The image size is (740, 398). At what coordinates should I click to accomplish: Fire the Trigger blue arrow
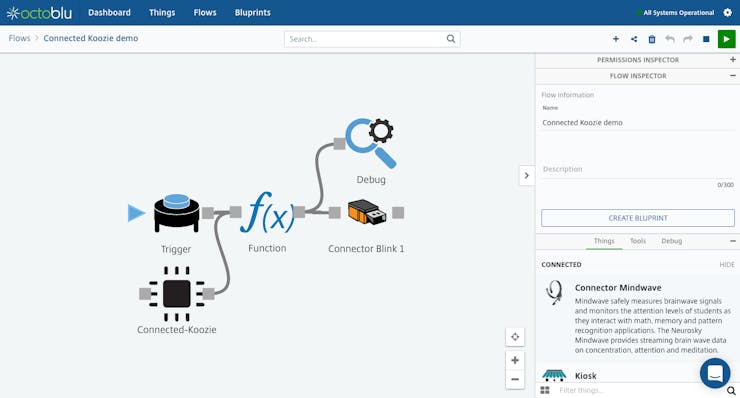(x=136, y=213)
